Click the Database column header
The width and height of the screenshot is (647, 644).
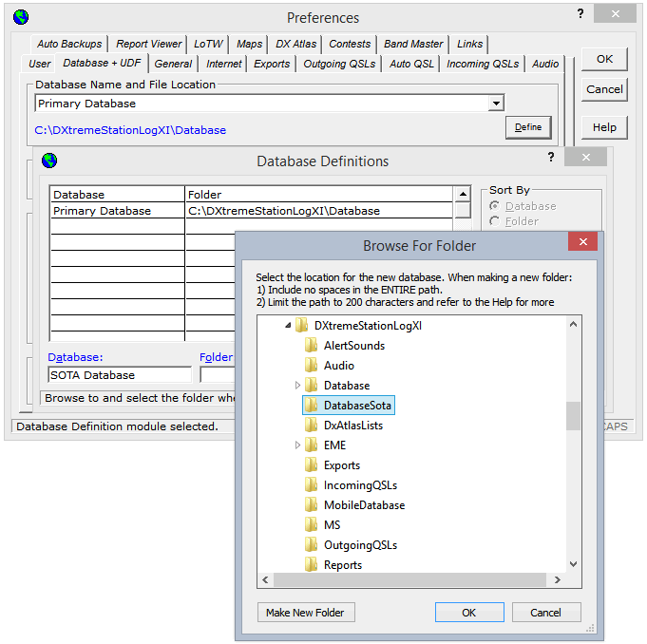click(x=117, y=195)
